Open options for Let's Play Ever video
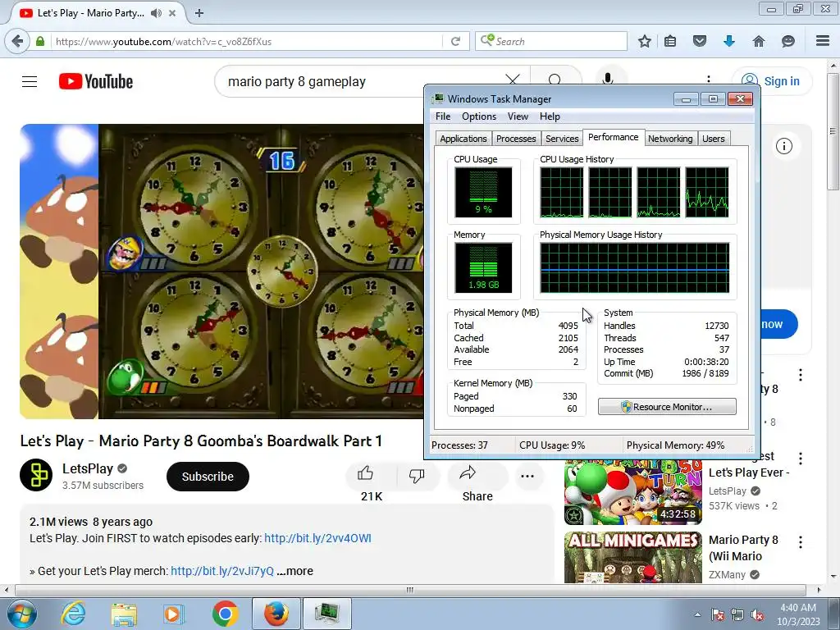 click(801, 459)
